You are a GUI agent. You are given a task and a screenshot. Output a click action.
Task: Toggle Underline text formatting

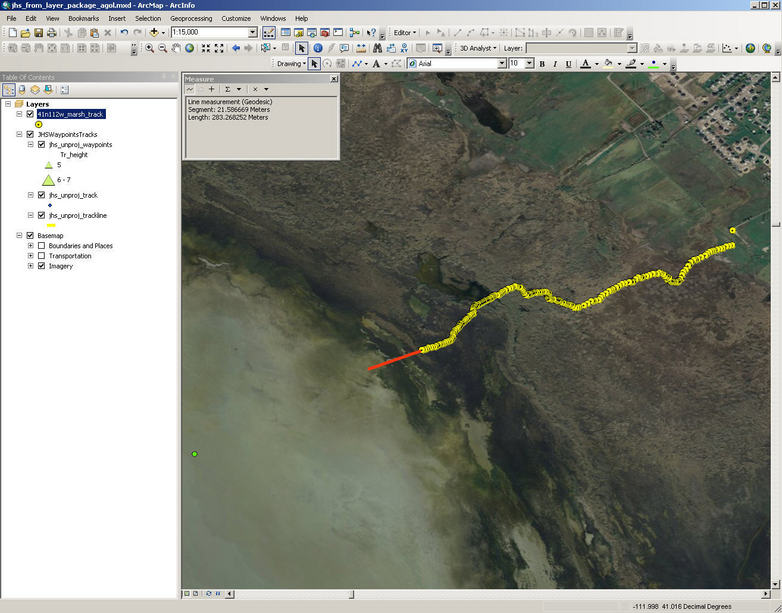click(568, 64)
